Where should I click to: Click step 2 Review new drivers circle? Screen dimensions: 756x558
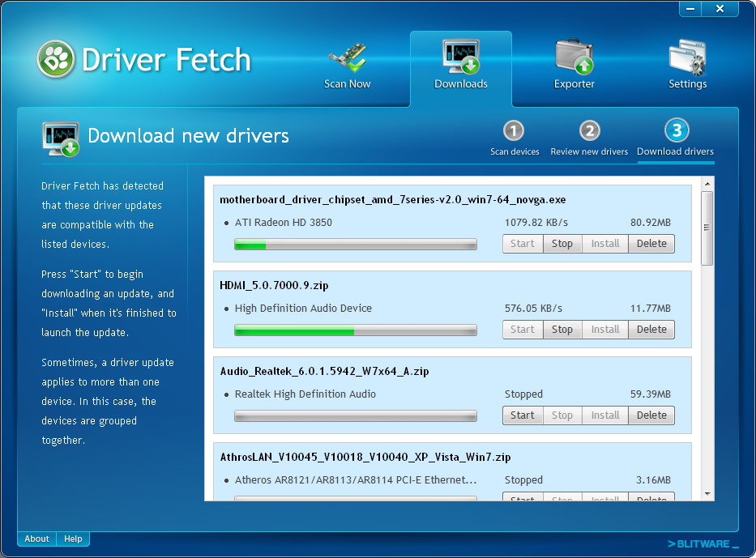(589, 131)
